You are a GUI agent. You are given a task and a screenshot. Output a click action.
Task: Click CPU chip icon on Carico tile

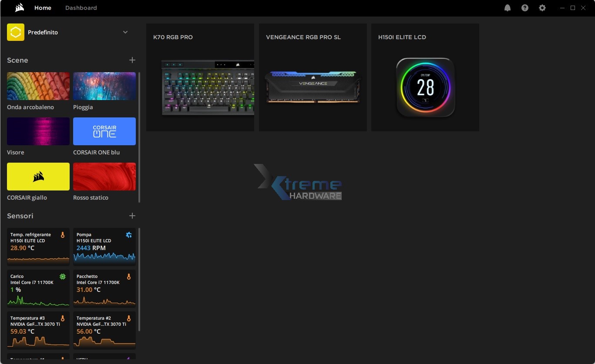61,276
